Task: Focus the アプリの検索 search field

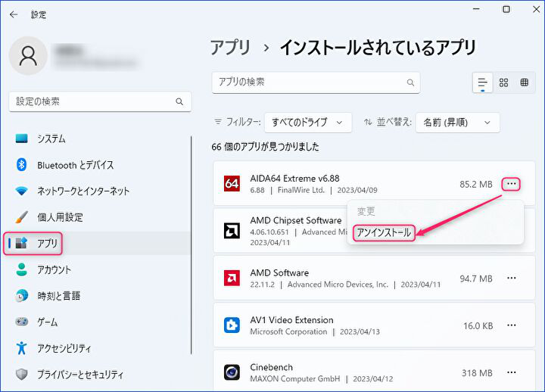Action: pyautogui.click(x=316, y=82)
